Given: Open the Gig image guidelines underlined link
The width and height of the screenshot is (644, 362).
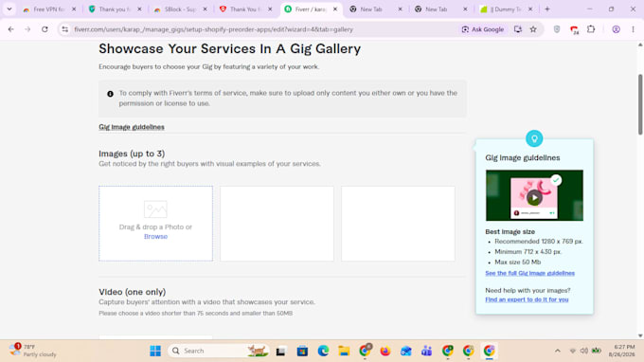Looking at the screenshot, I should tap(132, 127).
